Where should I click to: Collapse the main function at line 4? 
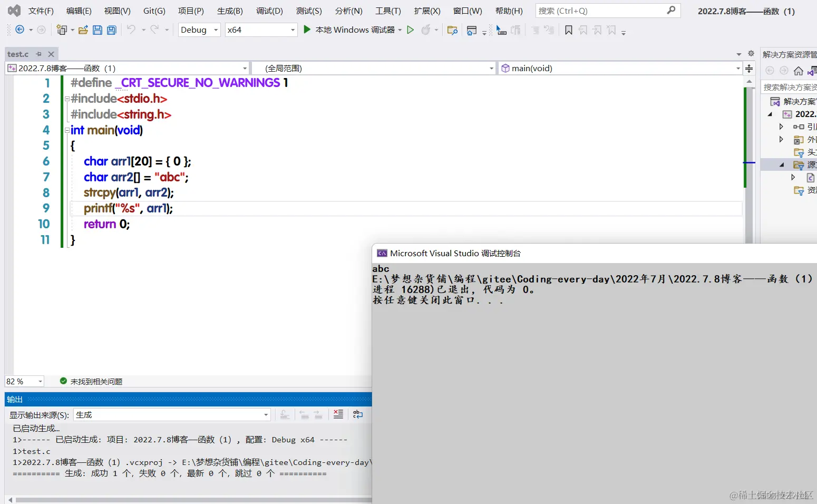tap(67, 130)
